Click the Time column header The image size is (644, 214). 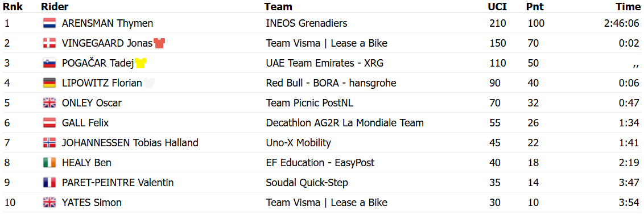pos(627,7)
